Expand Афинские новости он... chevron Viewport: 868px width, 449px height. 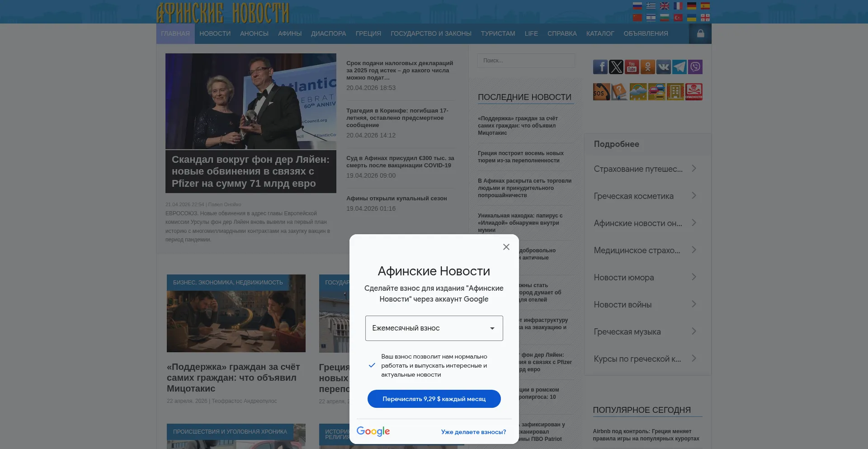pos(693,223)
